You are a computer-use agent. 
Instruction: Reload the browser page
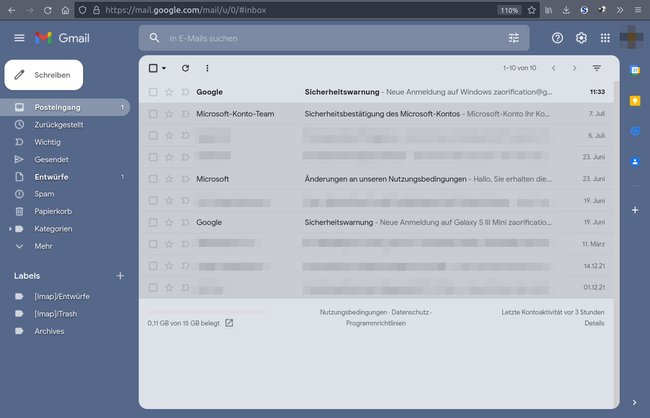click(x=48, y=10)
